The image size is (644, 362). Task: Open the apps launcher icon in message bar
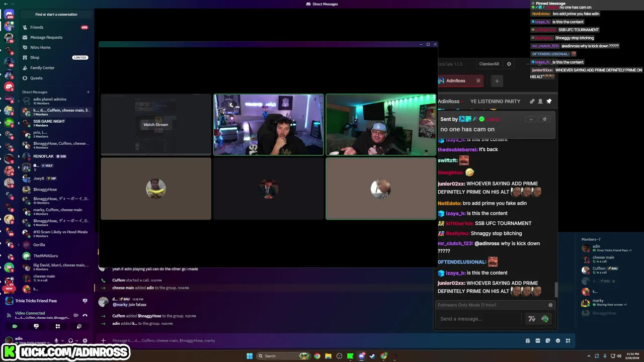568,340
